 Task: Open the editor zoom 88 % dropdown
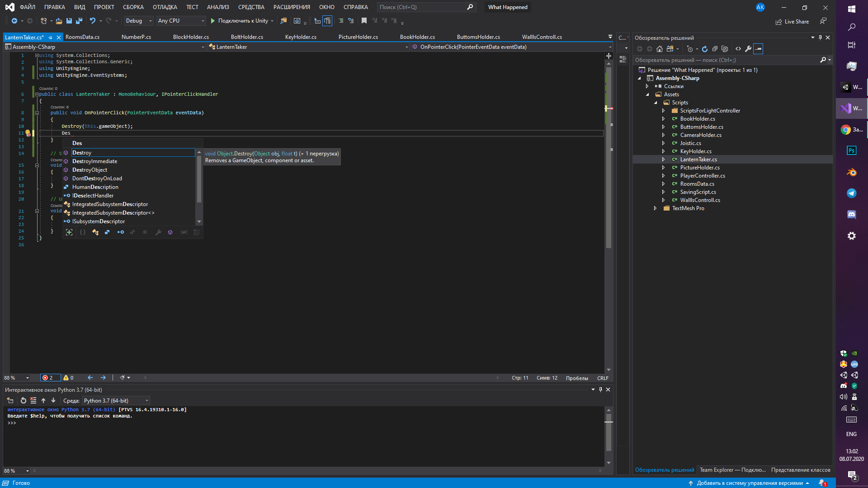[x=17, y=378]
